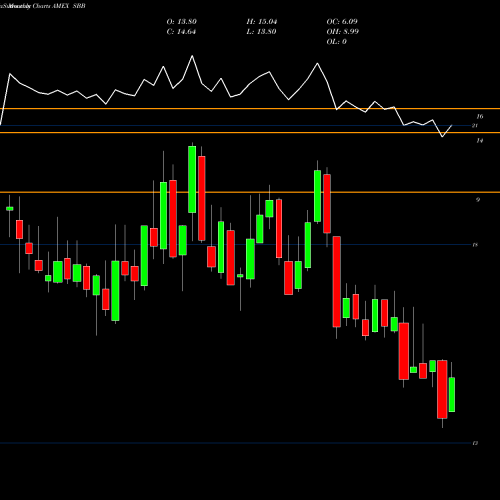The width and height of the screenshot is (500, 500).
Task: Click the high value 'H: 15.04'
Action: (x=262, y=22)
